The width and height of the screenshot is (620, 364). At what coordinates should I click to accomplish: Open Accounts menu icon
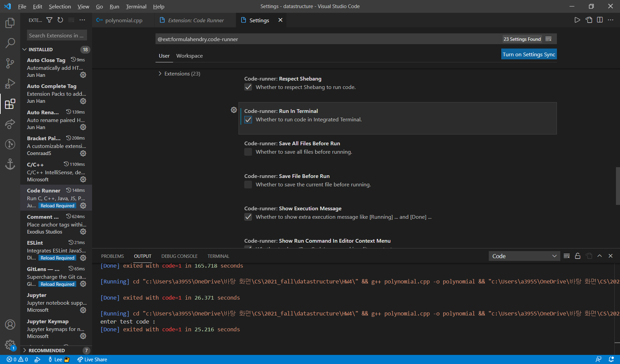coord(10,325)
